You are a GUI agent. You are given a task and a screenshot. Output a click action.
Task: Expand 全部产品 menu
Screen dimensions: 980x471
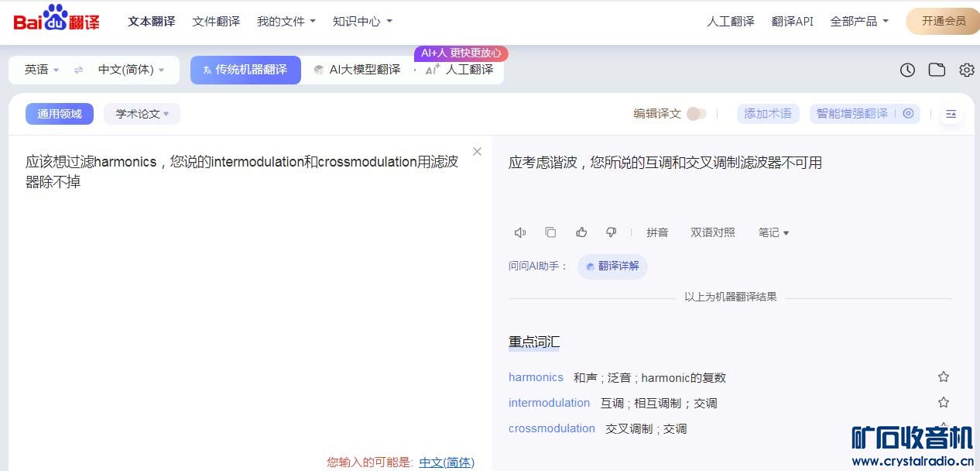point(859,22)
